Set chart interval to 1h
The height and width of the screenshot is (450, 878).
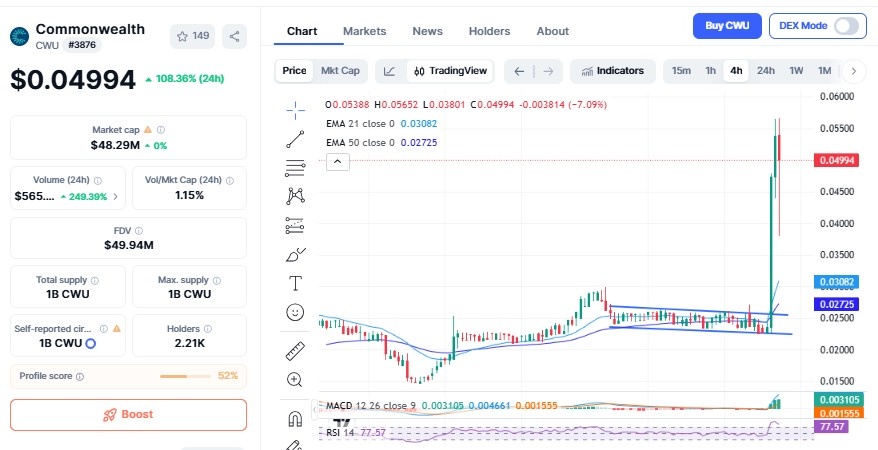point(711,71)
